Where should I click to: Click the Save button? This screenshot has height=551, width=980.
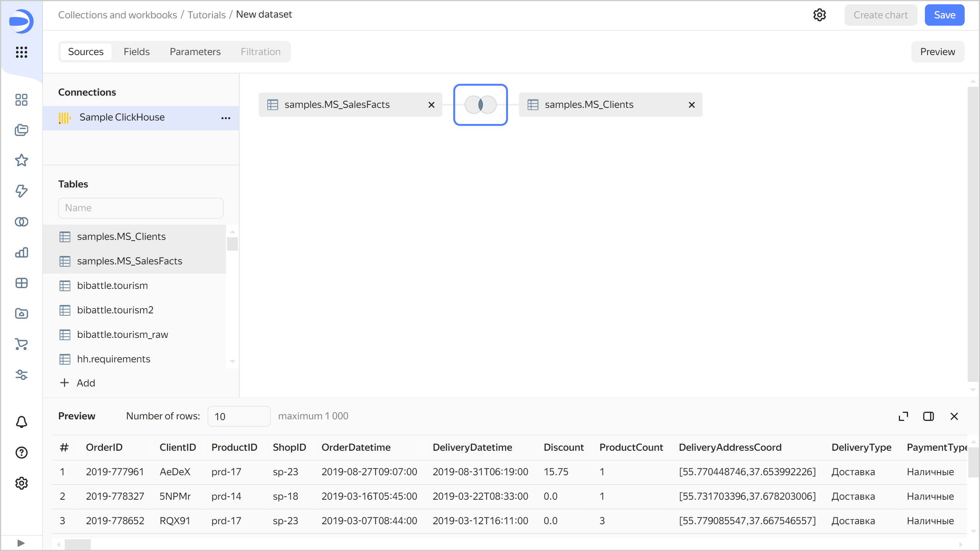[944, 15]
